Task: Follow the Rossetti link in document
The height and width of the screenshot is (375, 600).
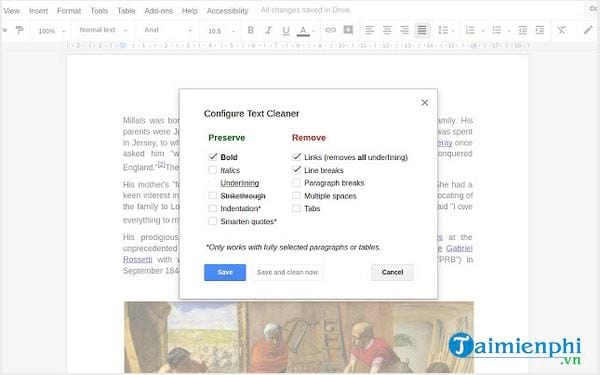Action: click(137, 259)
